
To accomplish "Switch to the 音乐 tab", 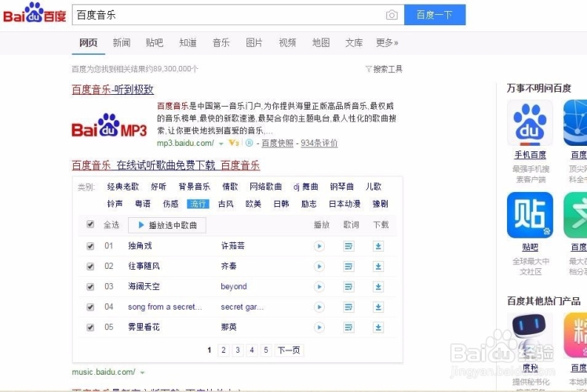I will [x=221, y=42].
